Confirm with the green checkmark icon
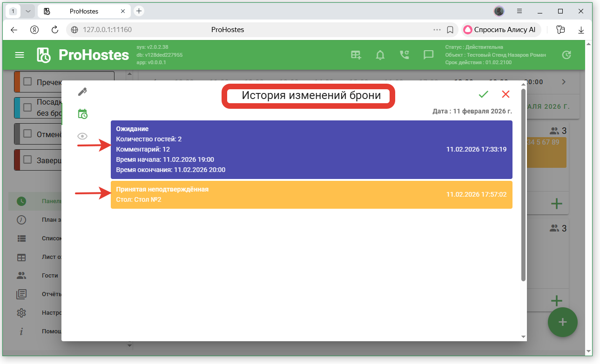Viewport: 600px width, 364px height. [x=483, y=94]
